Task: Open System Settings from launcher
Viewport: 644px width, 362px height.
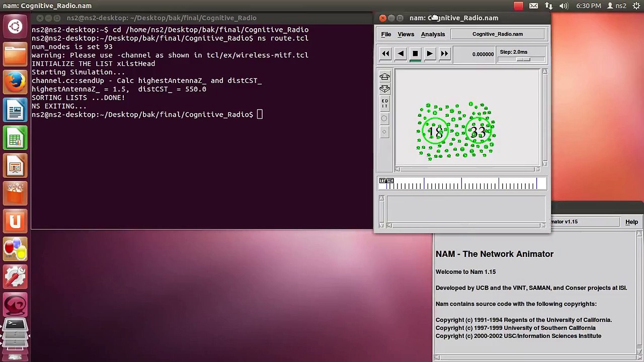Action: [x=15, y=278]
